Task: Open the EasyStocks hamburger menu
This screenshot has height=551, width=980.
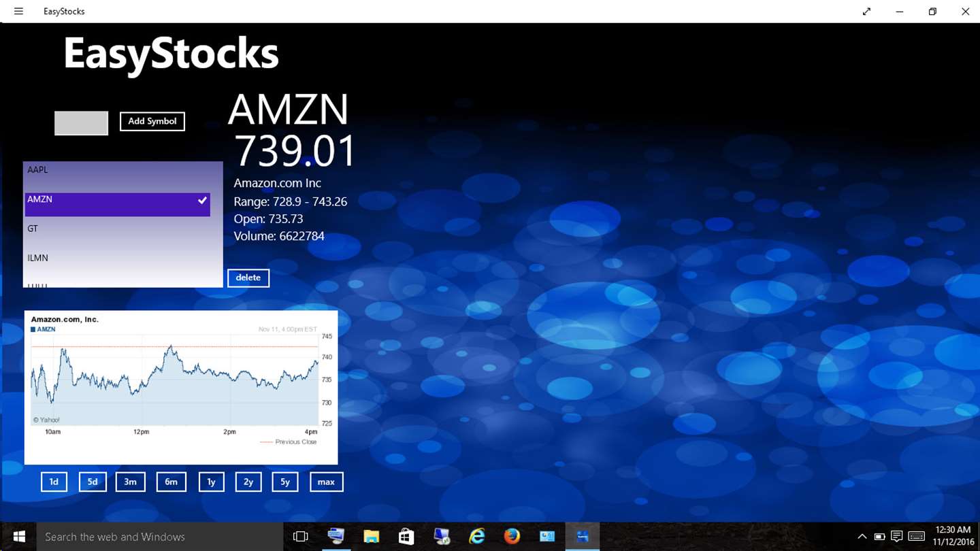Action: click(x=18, y=11)
